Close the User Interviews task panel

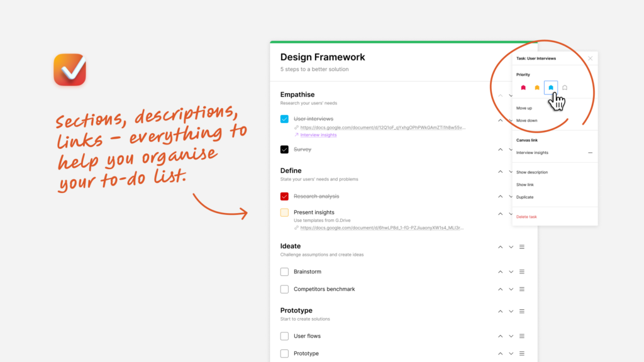pos(590,58)
